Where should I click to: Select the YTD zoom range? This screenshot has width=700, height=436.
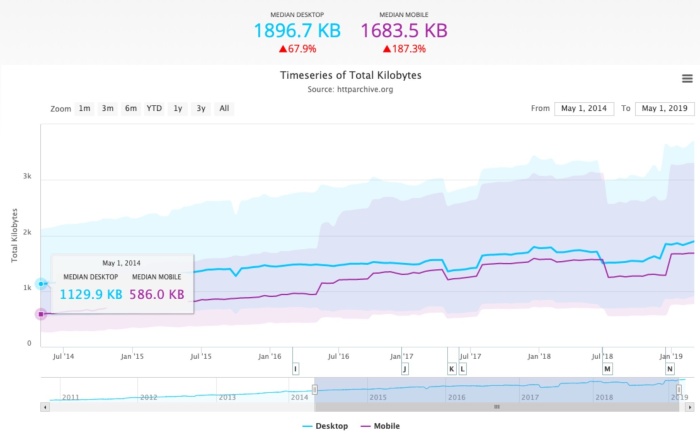pyautogui.click(x=154, y=108)
